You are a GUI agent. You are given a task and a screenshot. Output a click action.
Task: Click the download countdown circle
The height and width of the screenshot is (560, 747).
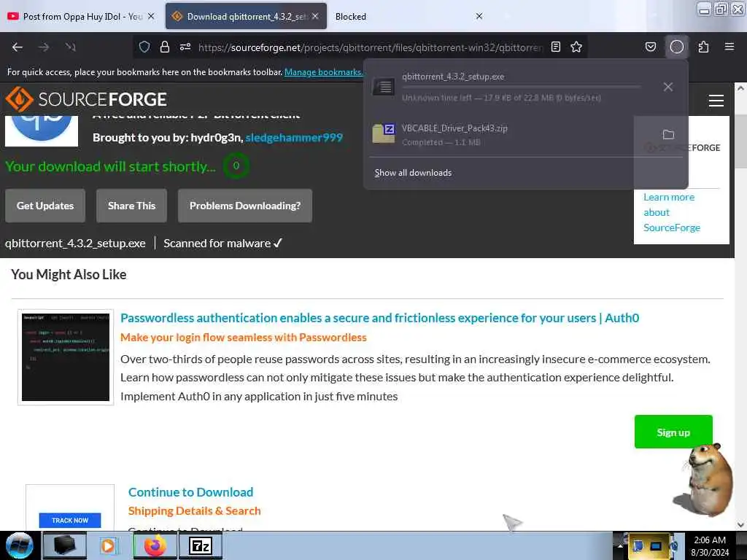click(x=236, y=166)
